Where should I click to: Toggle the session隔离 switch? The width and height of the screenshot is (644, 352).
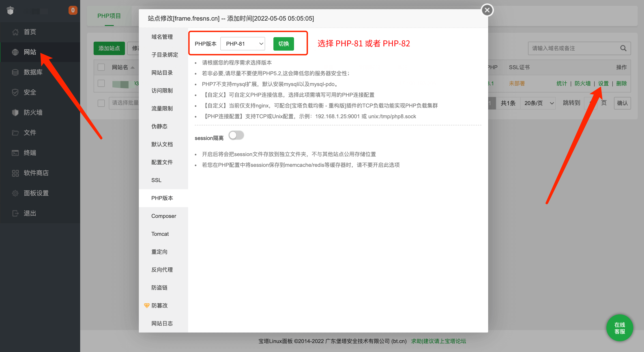tap(236, 135)
